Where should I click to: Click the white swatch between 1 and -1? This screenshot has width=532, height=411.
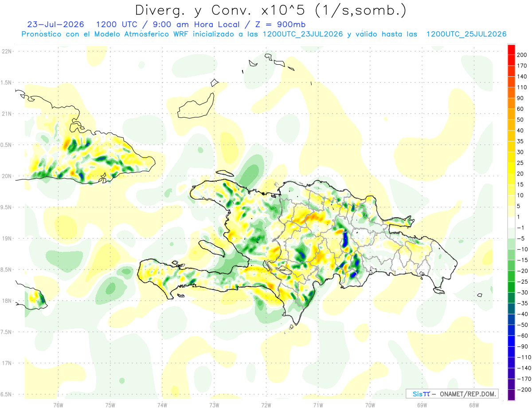pos(511,222)
